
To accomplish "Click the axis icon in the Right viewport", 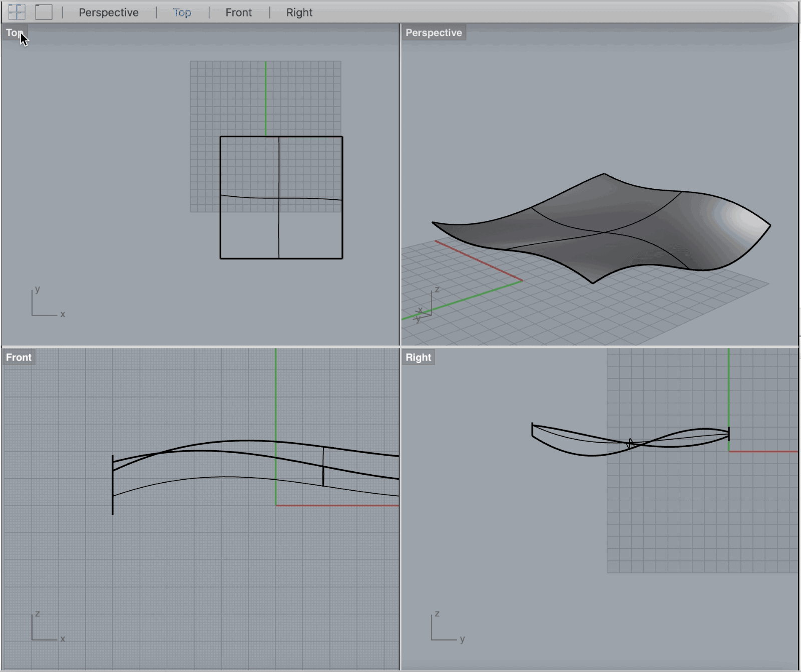I will (x=446, y=628).
